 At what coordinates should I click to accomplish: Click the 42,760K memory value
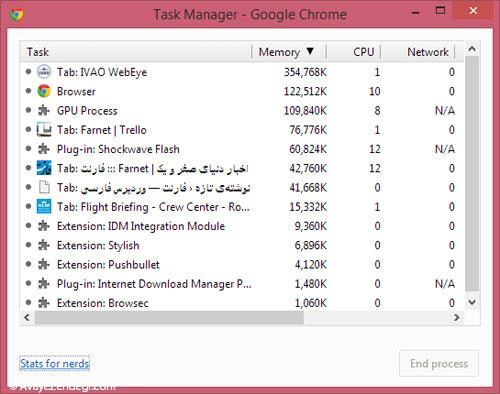(x=308, y=168)
